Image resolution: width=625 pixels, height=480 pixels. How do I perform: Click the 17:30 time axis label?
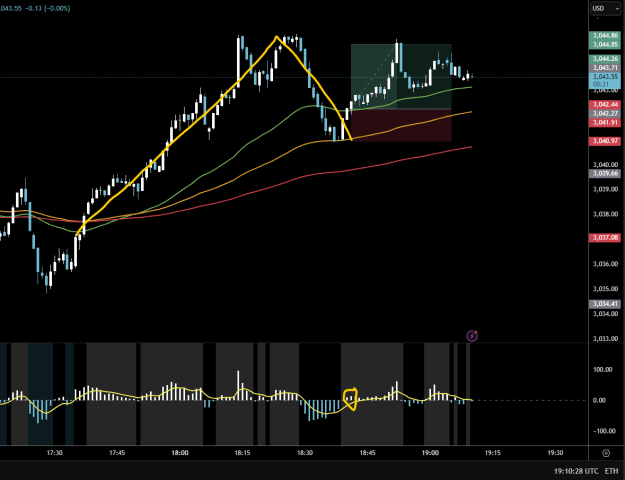click(54, 453)
